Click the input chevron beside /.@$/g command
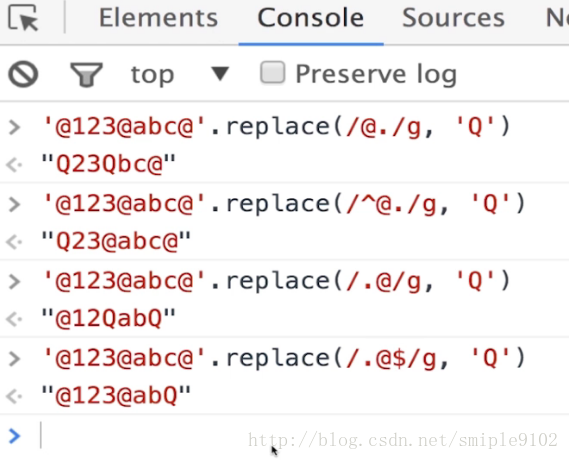Viewport: 569px width, 460px height. coord(15,358)
